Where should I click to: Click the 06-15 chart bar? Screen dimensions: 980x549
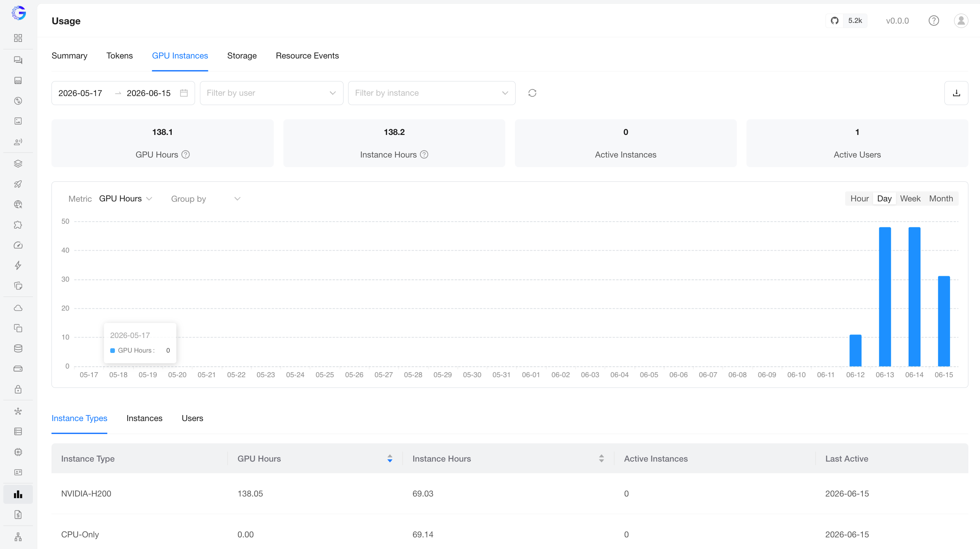944,321
